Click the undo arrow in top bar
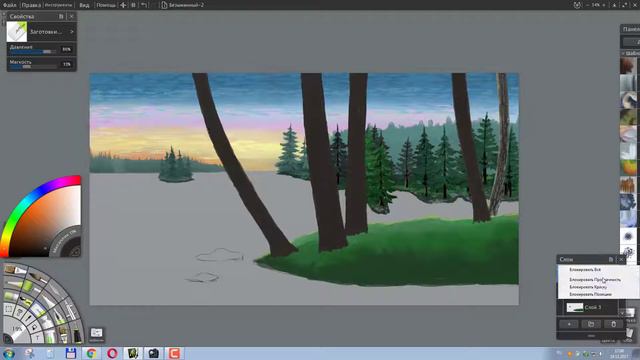This screenshot has width=640, height=360. click(144, 5)
